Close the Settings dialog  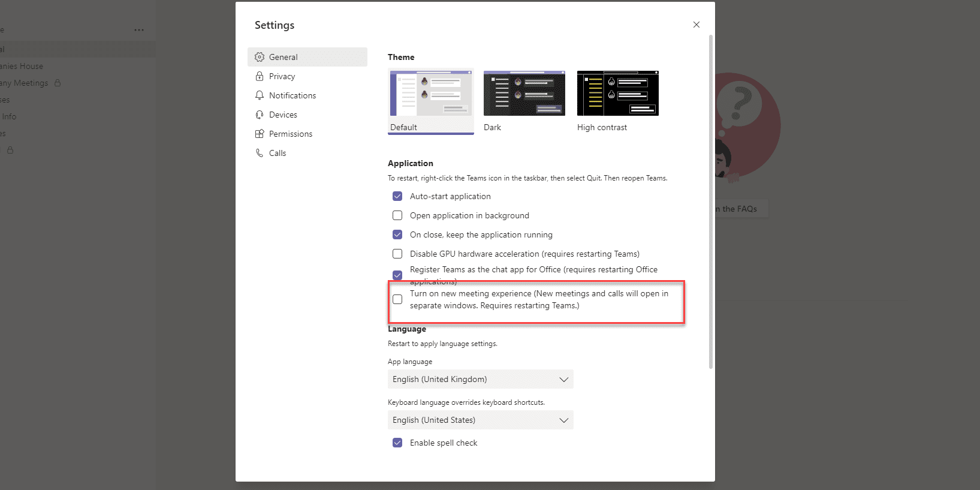(696, 25)
